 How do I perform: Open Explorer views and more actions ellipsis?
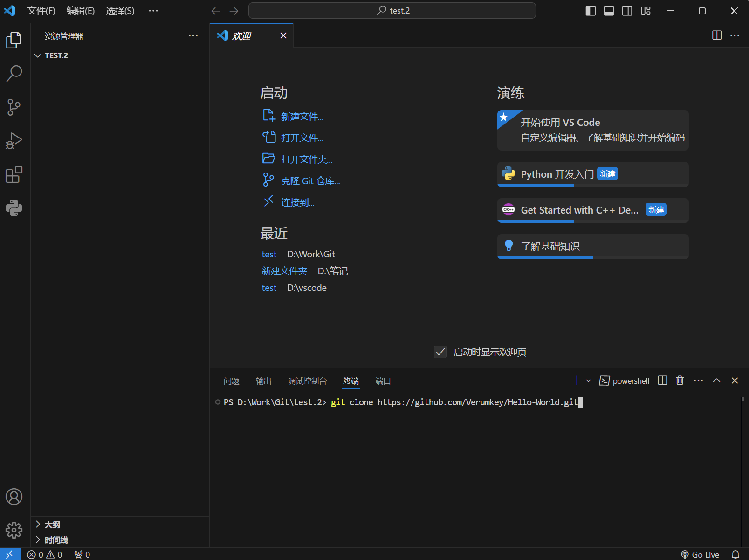tap(193, 35)
